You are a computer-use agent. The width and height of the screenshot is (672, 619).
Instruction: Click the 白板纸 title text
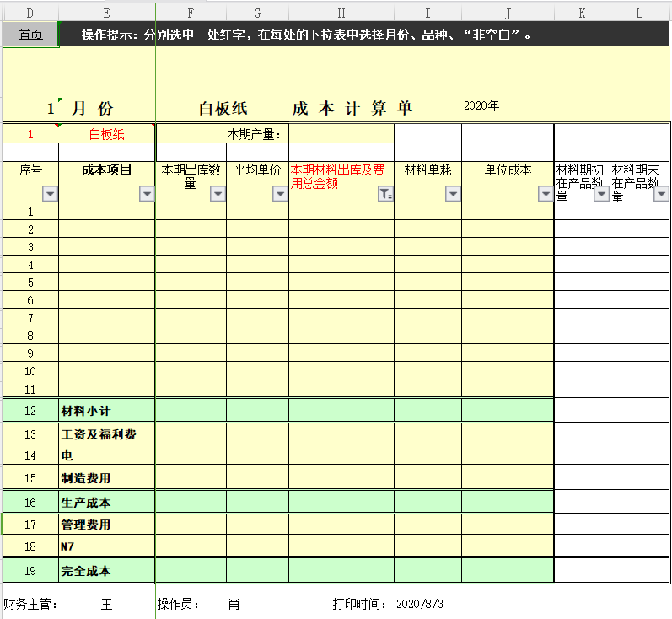(x=223, y=108)
